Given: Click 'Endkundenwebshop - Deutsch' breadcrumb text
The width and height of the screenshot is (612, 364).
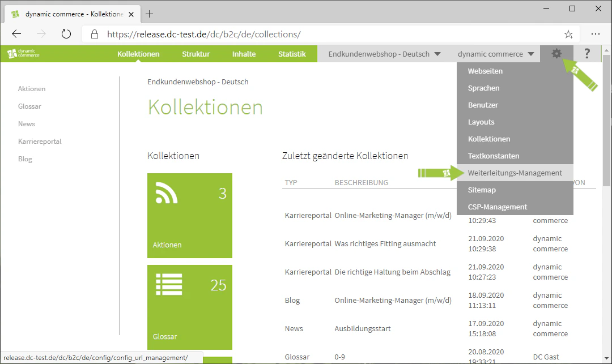Looking at the screenshot, I should pyautogui.click(x=198, y=82).
